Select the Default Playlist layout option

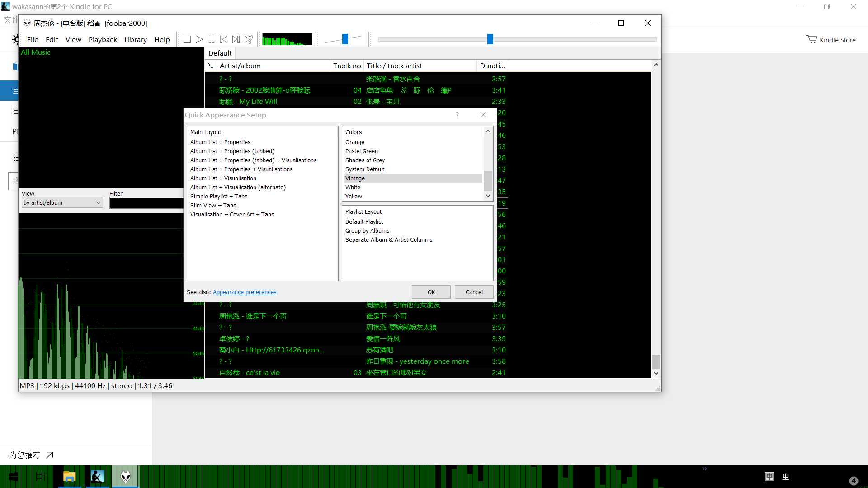click(x=364, y=221)
